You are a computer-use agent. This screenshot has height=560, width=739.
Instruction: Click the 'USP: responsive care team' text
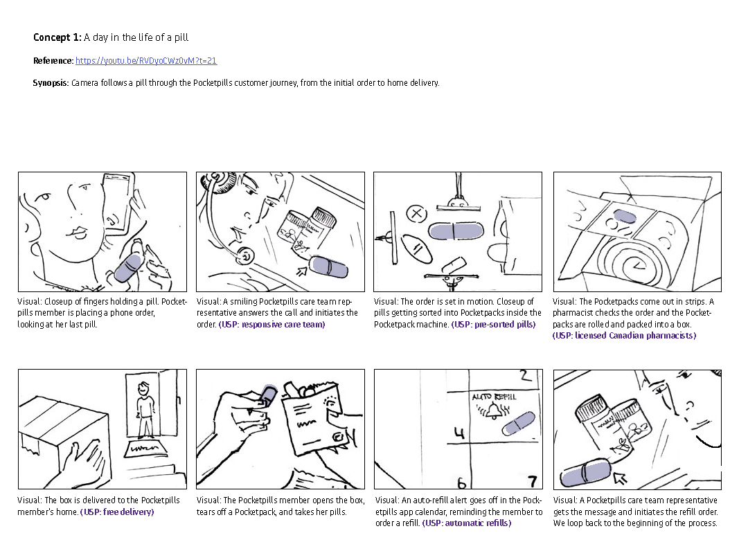[x=272, y=325]
